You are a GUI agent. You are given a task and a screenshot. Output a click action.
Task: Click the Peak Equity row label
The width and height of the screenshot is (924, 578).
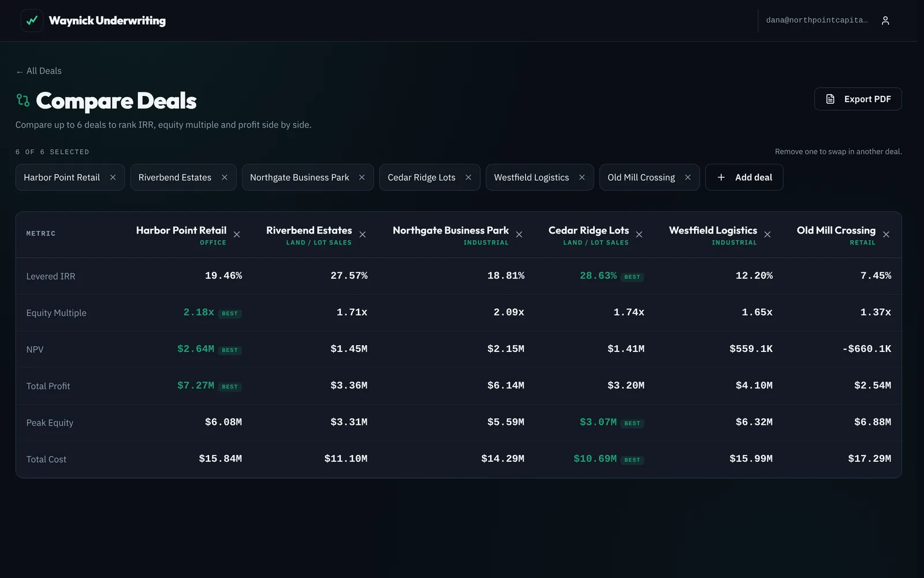(x=50, y=423)
